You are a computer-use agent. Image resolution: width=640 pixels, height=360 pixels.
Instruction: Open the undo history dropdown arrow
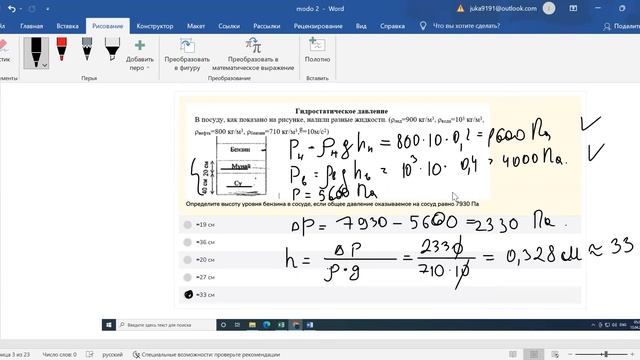tap(20, 9)
